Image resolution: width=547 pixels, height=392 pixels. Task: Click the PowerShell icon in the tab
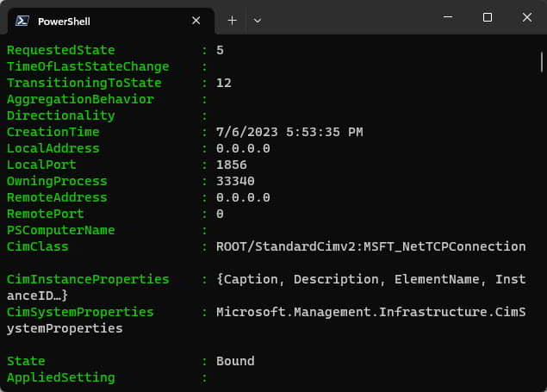(22, 21)
